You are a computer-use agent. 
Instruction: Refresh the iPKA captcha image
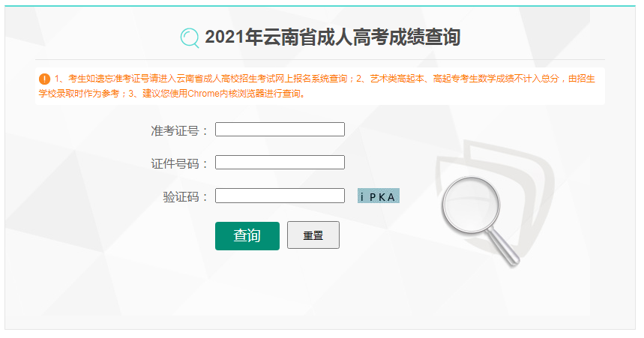(x=379, y=196)
